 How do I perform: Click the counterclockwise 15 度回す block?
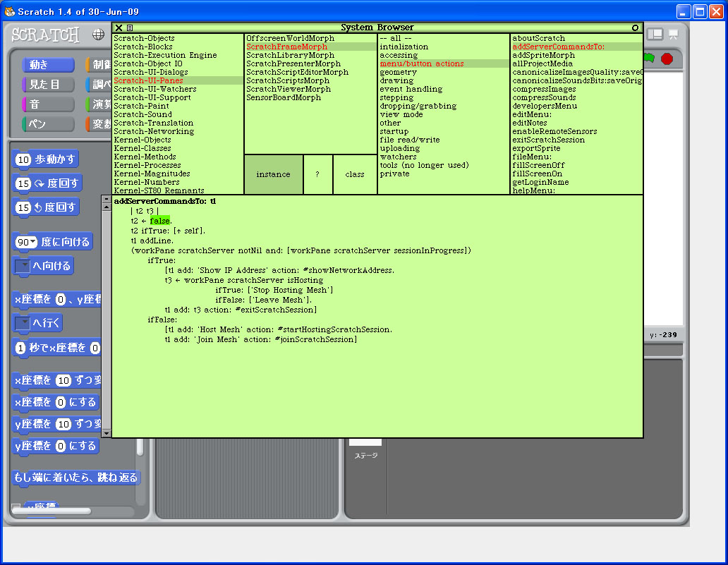coord(46,207)
